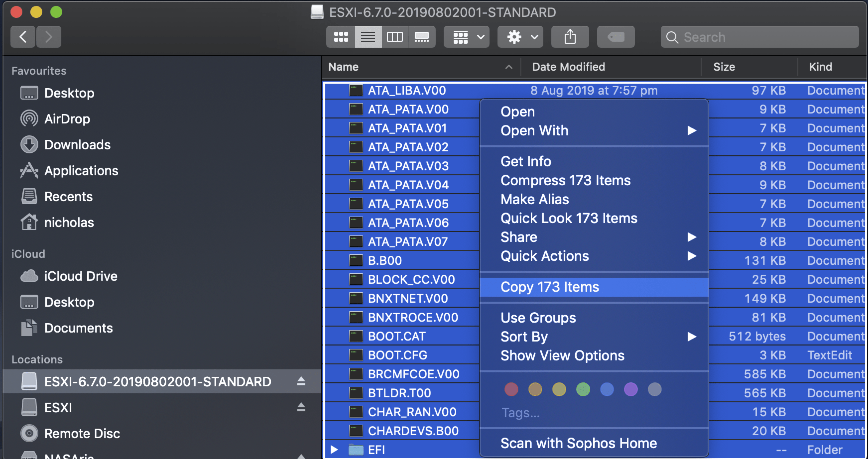Switch to column view in toolbar
The width and height of the screenshot is (868, 459).
click(x=395, y=37)
